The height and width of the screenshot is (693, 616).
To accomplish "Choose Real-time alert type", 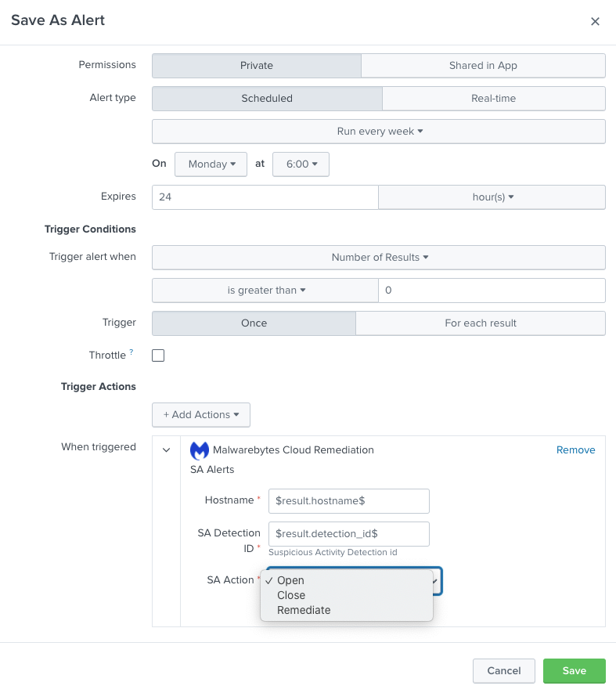I will click(x=494, y=98).
